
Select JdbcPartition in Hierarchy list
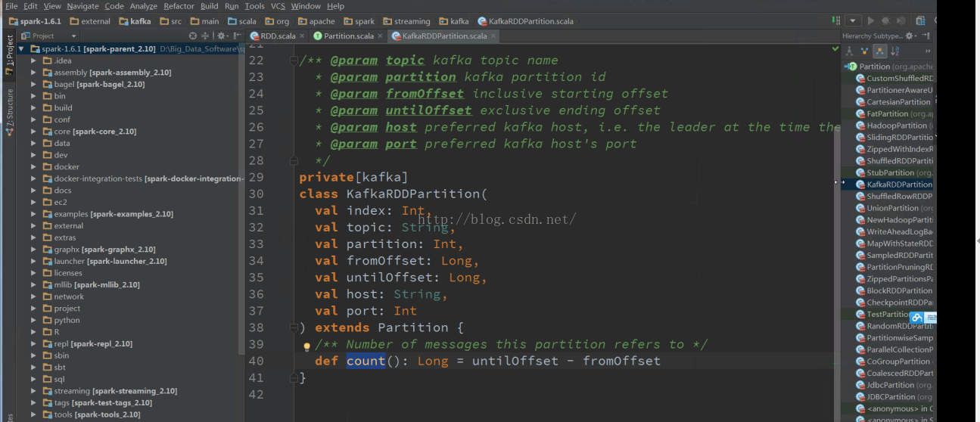(x=894, y=384)
